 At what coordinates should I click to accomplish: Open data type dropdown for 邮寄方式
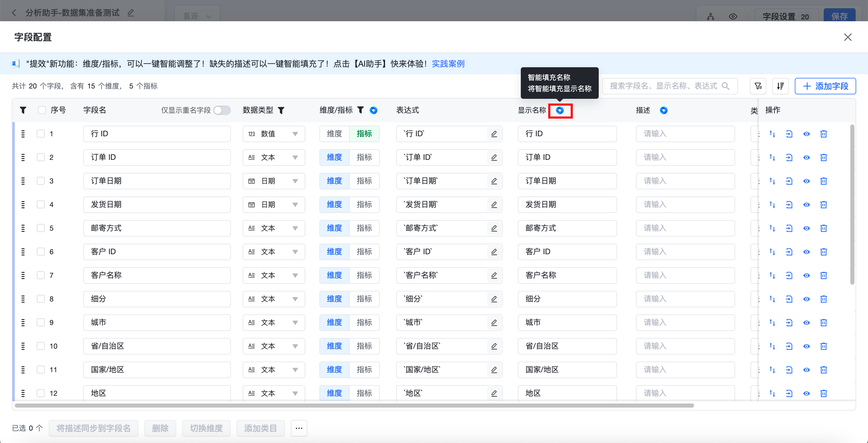[x=274, y=228]
